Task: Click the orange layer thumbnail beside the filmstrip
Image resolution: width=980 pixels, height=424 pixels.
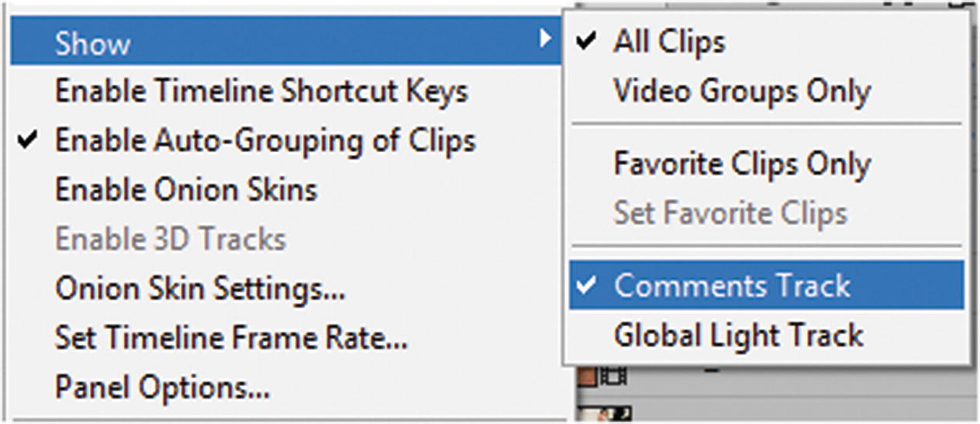Action: [x=585, y=377]
